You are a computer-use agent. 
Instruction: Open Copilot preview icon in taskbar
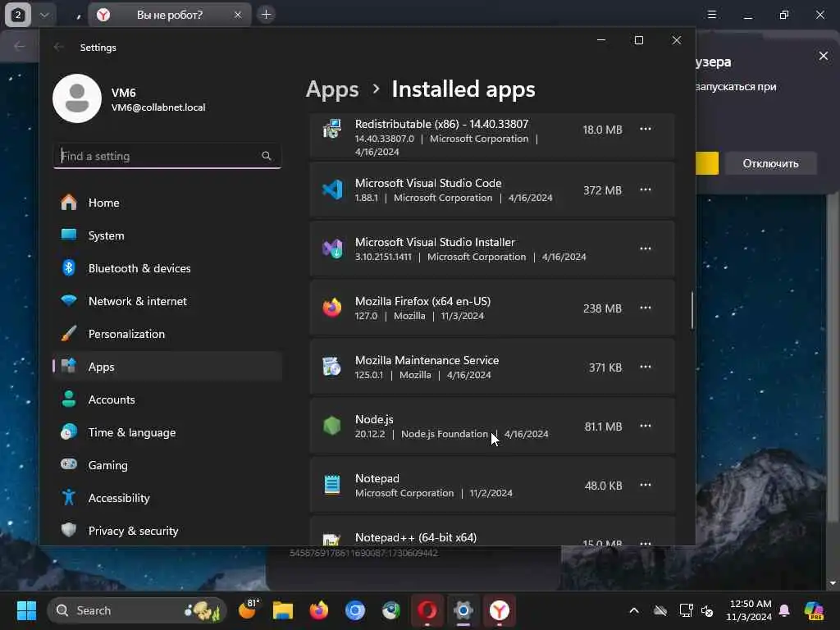click(x=814, y=610)
